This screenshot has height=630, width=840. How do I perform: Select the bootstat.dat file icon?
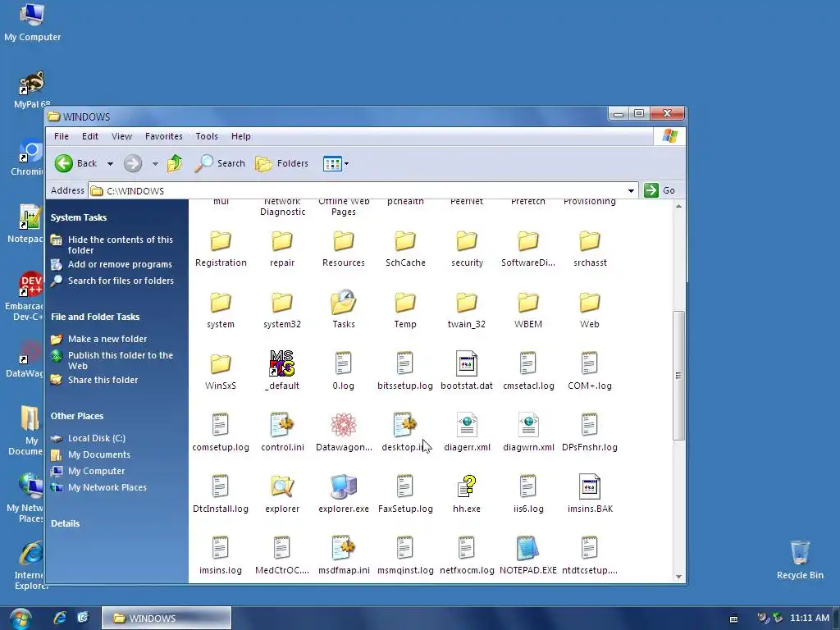(467, 363)
